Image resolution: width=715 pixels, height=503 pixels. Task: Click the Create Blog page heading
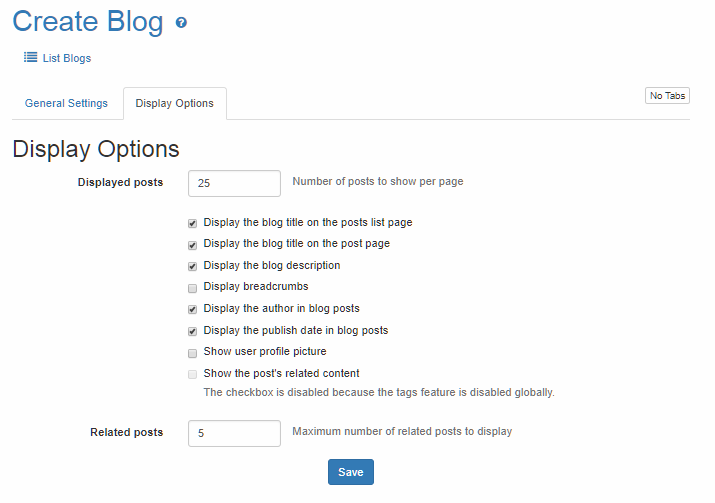(88, 22)
